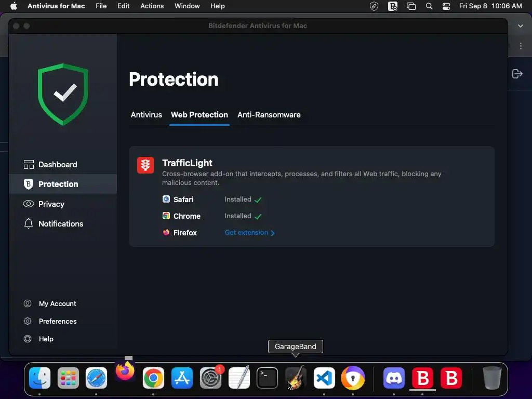Click the stacked windows menu bar icon
This screenshot has width=532, height=399.
click(411, 6)
